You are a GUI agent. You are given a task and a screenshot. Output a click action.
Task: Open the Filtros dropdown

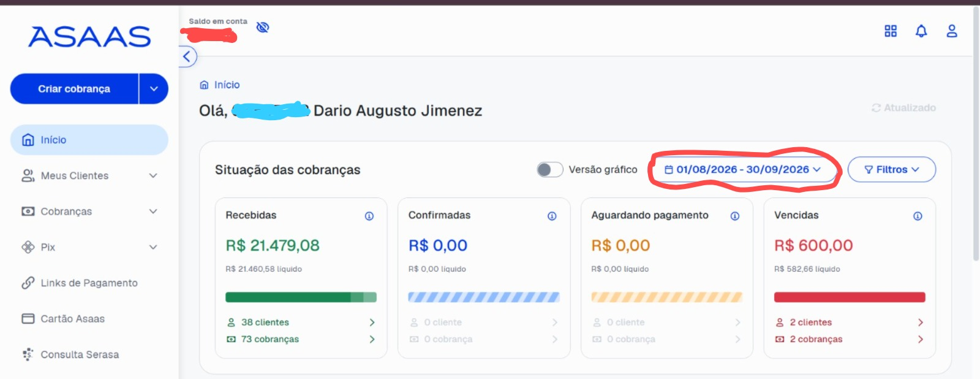(892, 169)
